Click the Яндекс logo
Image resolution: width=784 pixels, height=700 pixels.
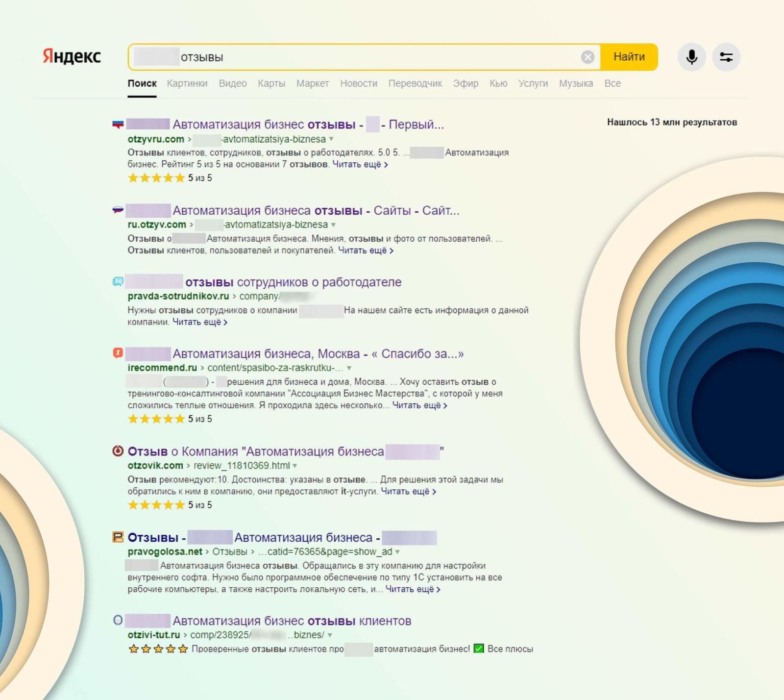72,56
